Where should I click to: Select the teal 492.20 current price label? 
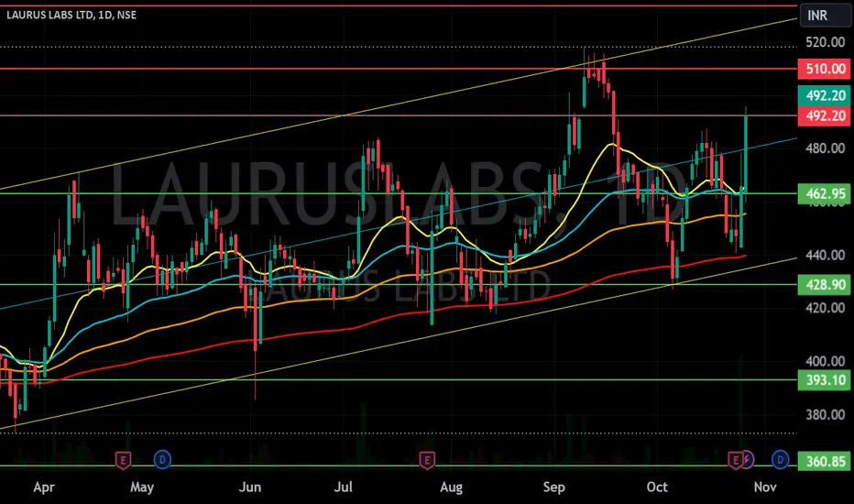[825, 95]
